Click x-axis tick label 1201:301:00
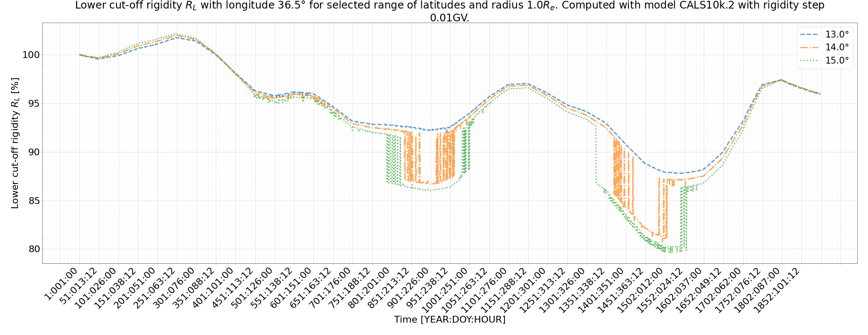The width and height of the screenshot is (868, 335). pyautogui.click(x=523, y=291)
